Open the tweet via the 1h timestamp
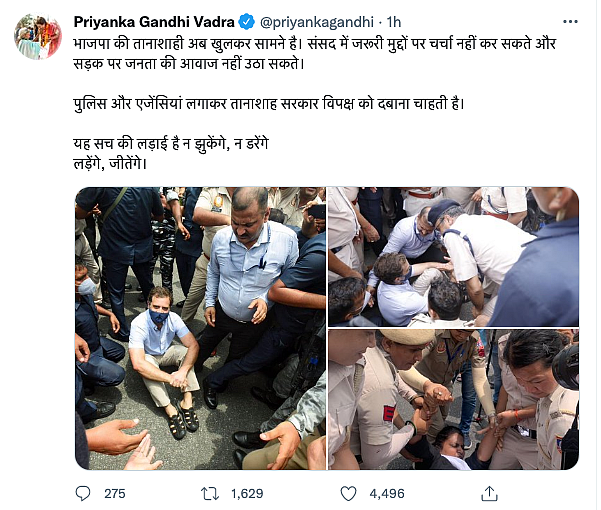601x510 pixels. click(x=393, y=22)
